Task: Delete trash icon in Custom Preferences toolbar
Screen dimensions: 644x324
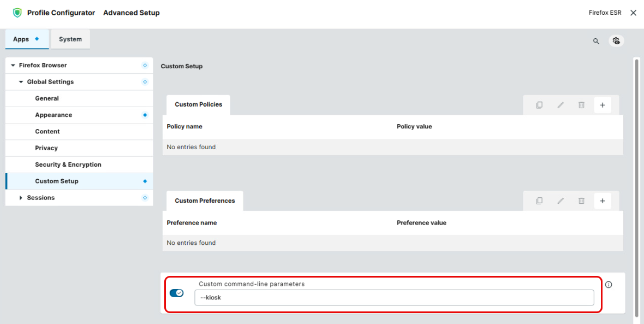Action: [x=581, y=201]
